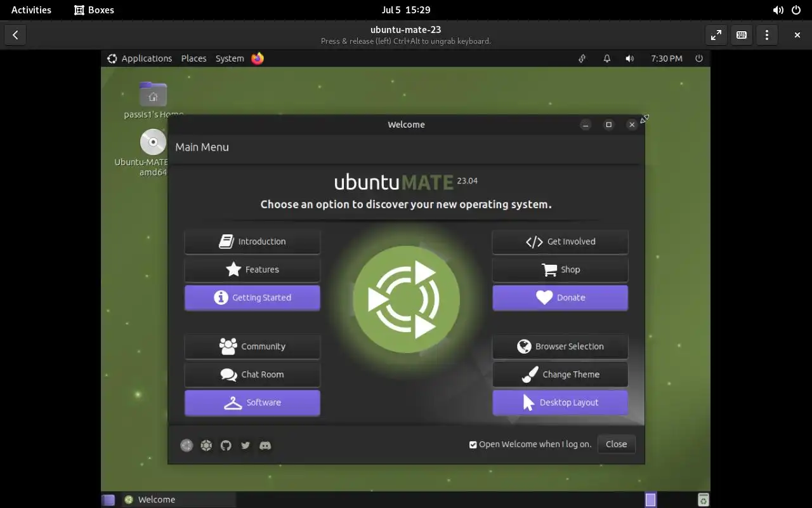Open the Boxes app menu in top bar
This screenshot has width=812, height=508.
pos(94,10)
